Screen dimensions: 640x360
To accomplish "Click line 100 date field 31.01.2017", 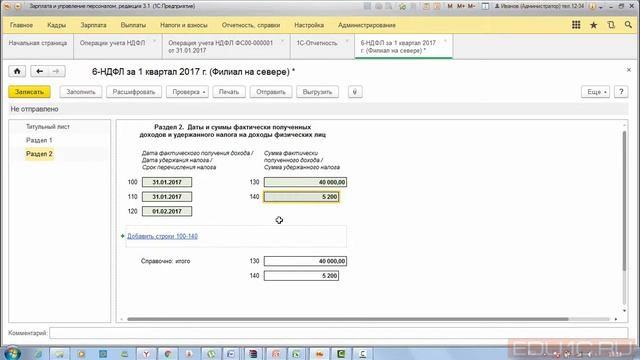I will coord(167,182).
